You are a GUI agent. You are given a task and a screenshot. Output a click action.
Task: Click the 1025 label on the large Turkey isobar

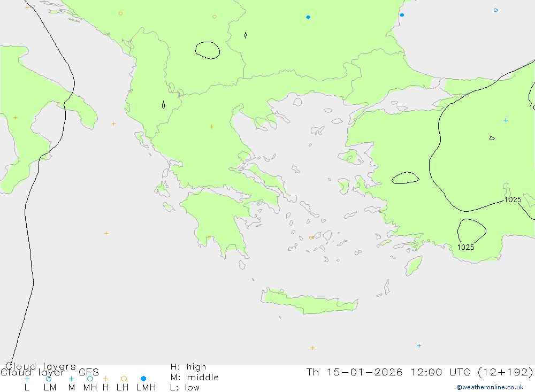(x=513, y=199)
